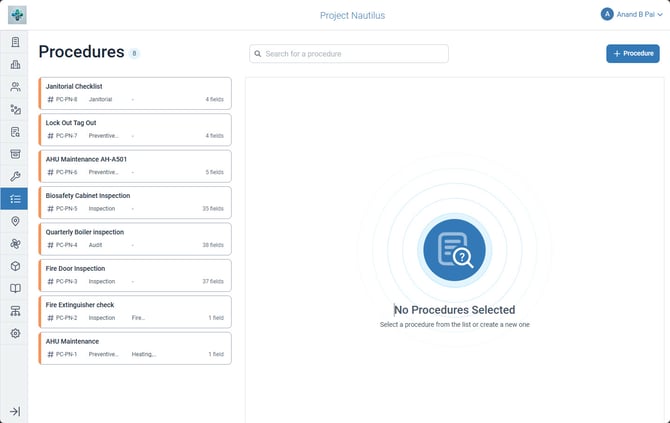This screenshot has height=423, width=670.
Task: Click the 'Janitorial' type label
Action: pos(100,99)
